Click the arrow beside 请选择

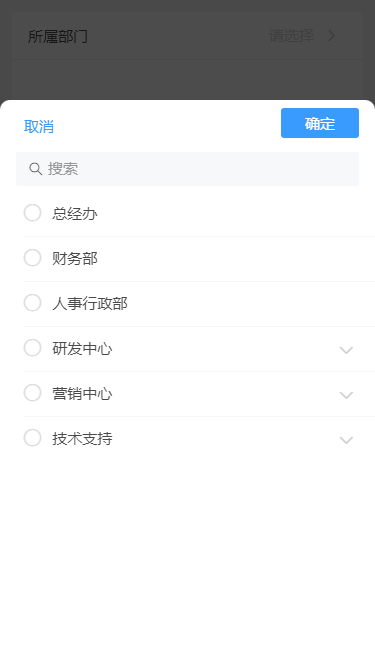tap(332, 36)
